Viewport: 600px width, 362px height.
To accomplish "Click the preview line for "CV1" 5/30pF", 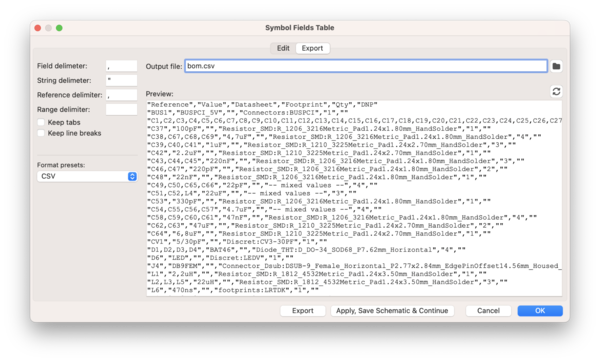I will [x=237, y=241].
